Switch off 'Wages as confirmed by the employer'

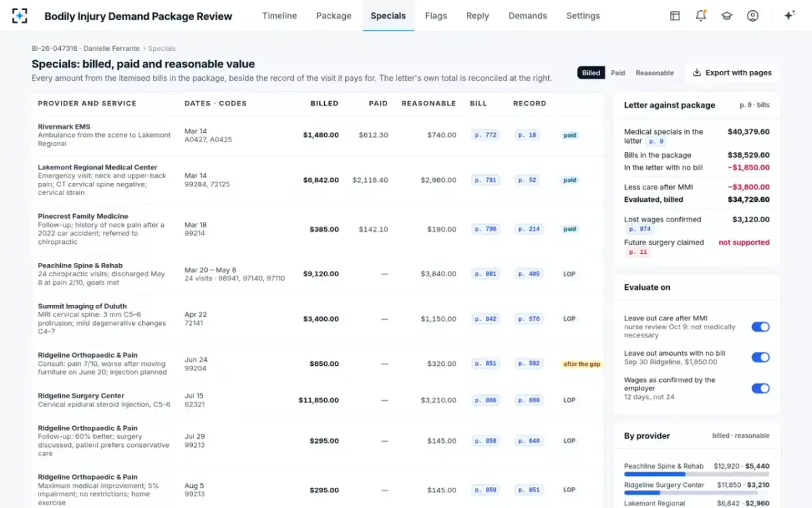pyautogui.click(x=761, y=388)
